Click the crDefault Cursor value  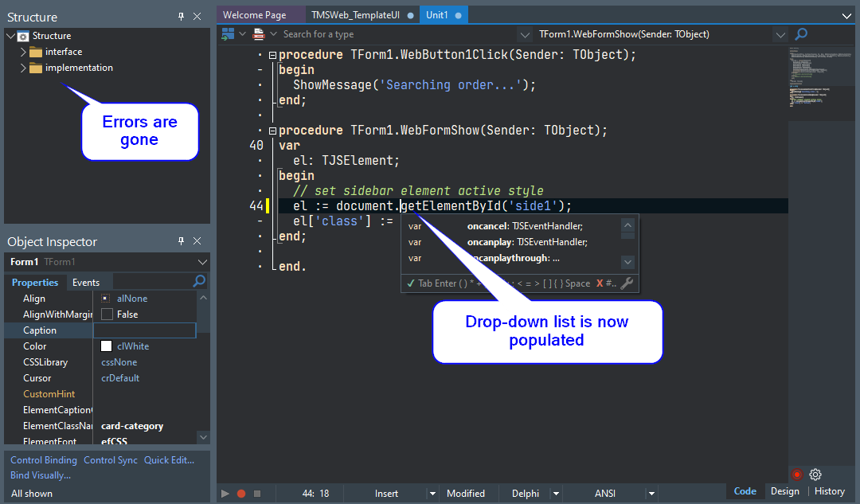click(120, 378)
